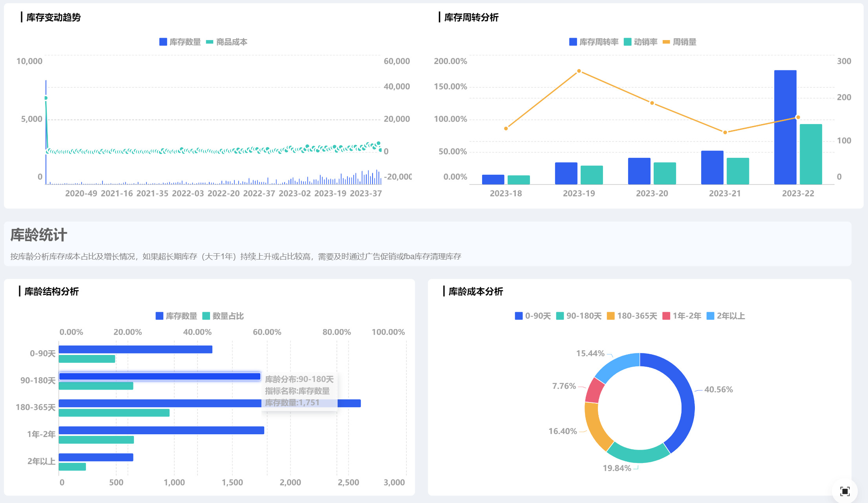868x503 pixels.
Task: Click the 1年-2年 red legend swatch
Action: pos(666,316)
